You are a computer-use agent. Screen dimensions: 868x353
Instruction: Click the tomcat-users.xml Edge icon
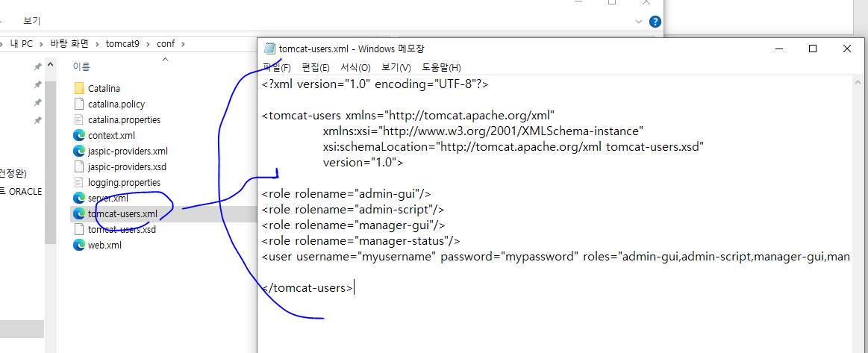tap(78, 213)
